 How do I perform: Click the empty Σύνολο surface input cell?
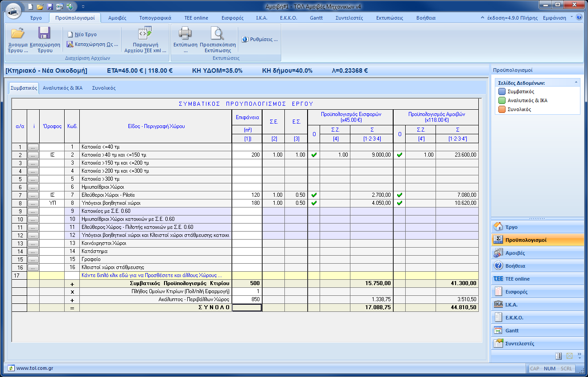(247, 307)
